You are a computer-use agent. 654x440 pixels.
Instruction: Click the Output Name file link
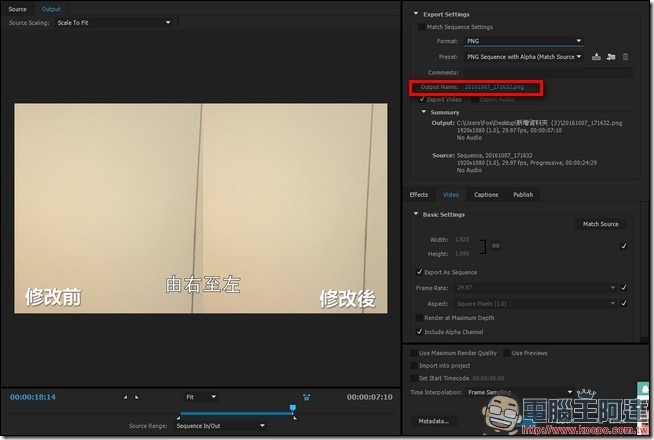(x=494, y=87)
